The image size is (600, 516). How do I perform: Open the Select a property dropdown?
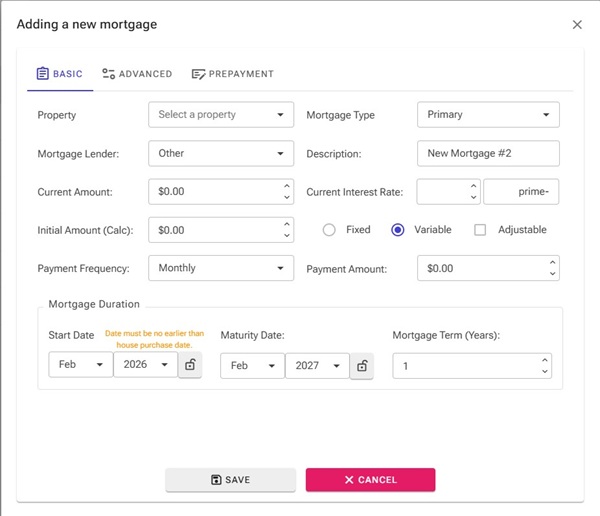(x=221, y=115)
